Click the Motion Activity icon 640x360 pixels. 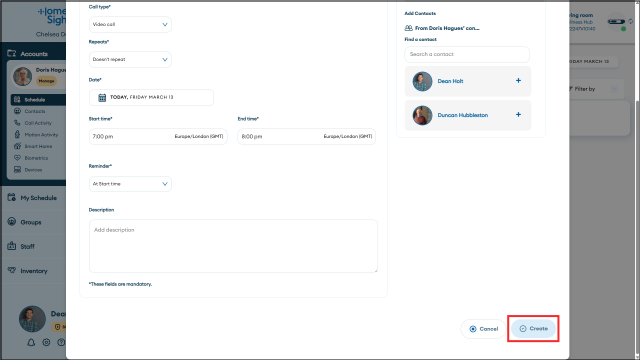tap(17, 134)
